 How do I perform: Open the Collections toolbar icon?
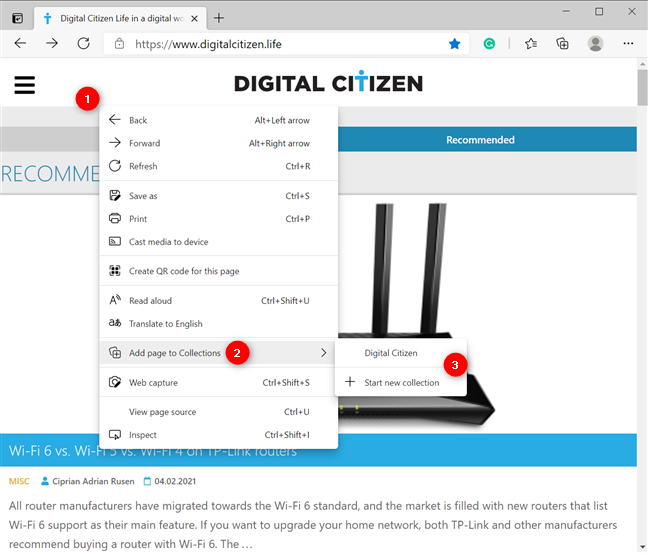pyautogui.click(x=562, y=44)
